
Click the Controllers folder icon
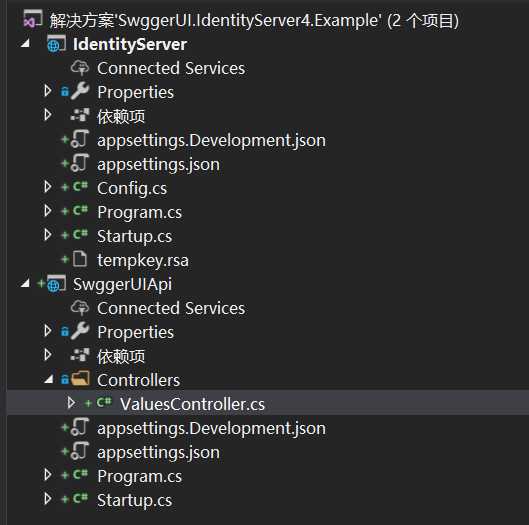(81, 379)
